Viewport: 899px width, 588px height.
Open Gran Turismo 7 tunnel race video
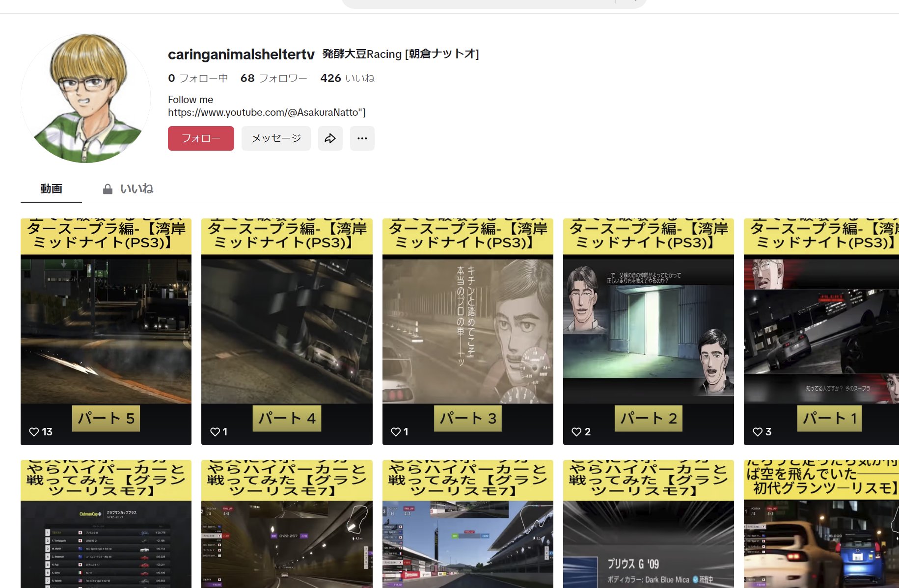[x=287, y=524]
